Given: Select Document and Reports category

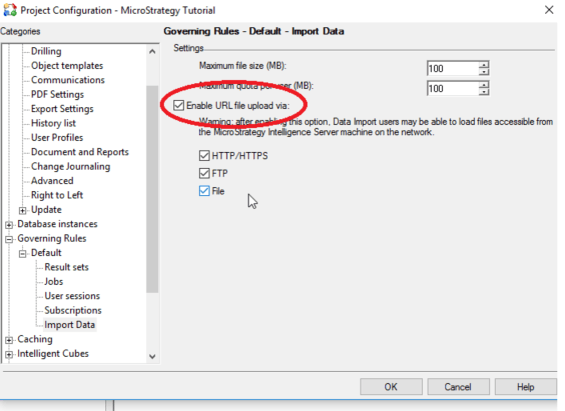Looking at the screenshot, I should 80,152.
